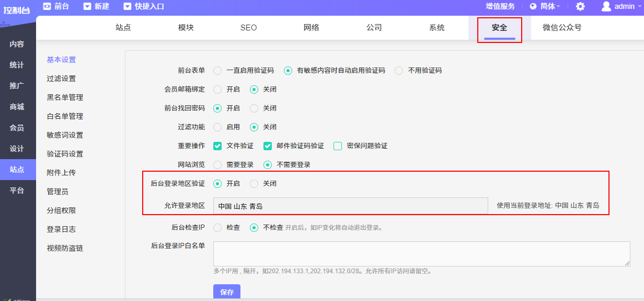
Task: Select 检查 for 后台检查IP
Action: click(x=217, y=228)
